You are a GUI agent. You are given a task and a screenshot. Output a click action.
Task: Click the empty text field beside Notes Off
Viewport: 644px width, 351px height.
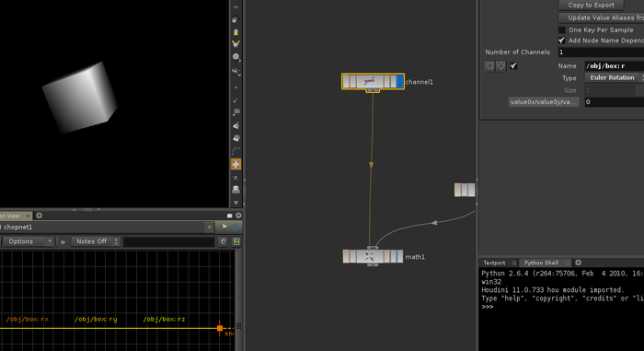coord(169,241)
